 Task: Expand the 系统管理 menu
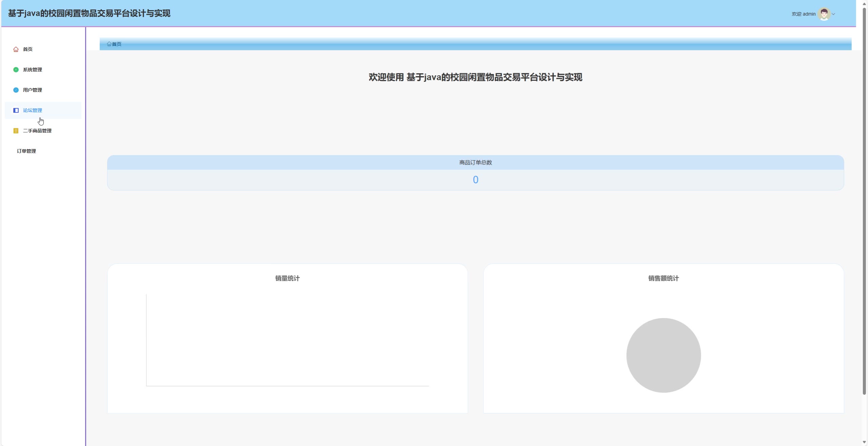coord(33,70)
